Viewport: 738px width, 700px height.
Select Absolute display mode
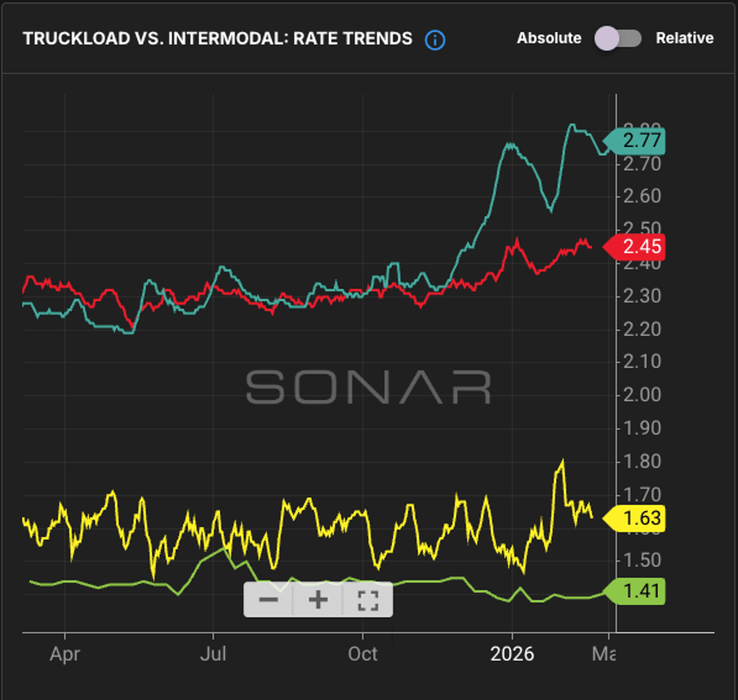[549, 38]
